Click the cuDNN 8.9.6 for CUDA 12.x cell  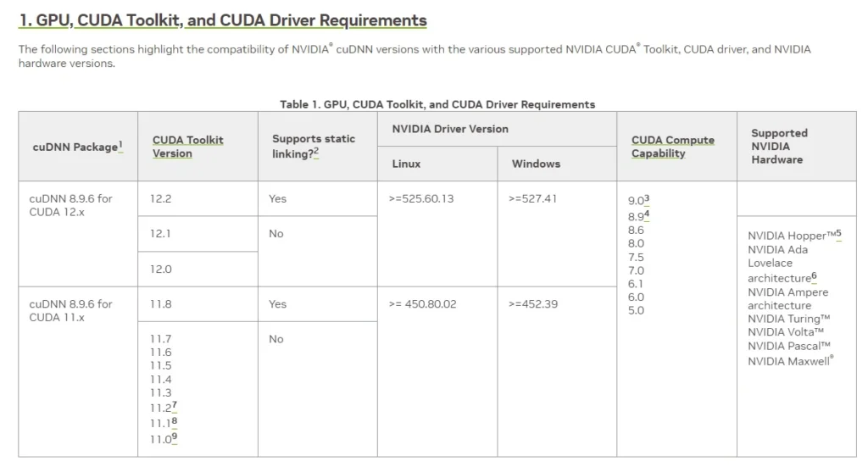70,205
